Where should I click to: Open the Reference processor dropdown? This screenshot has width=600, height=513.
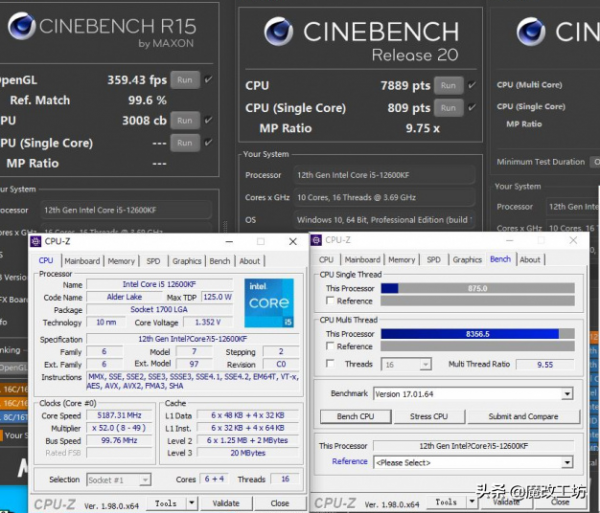click(x=567, y=462)
